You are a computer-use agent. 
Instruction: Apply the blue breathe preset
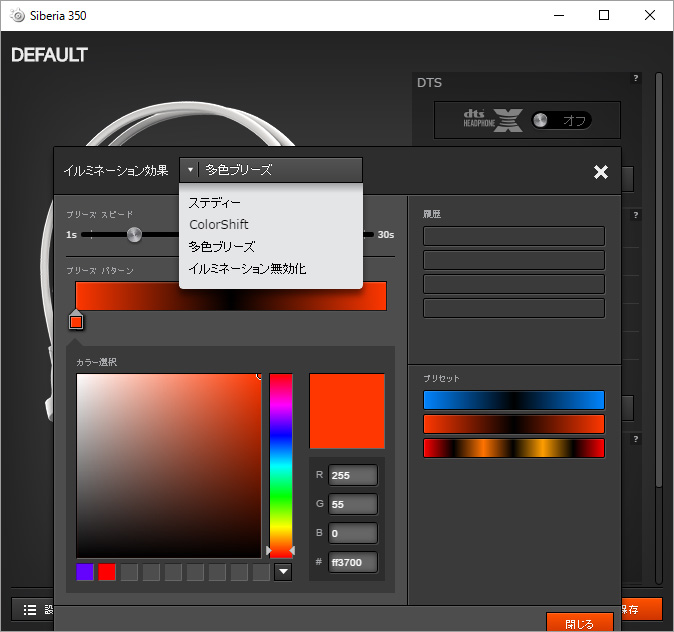(x=514, y=400)
